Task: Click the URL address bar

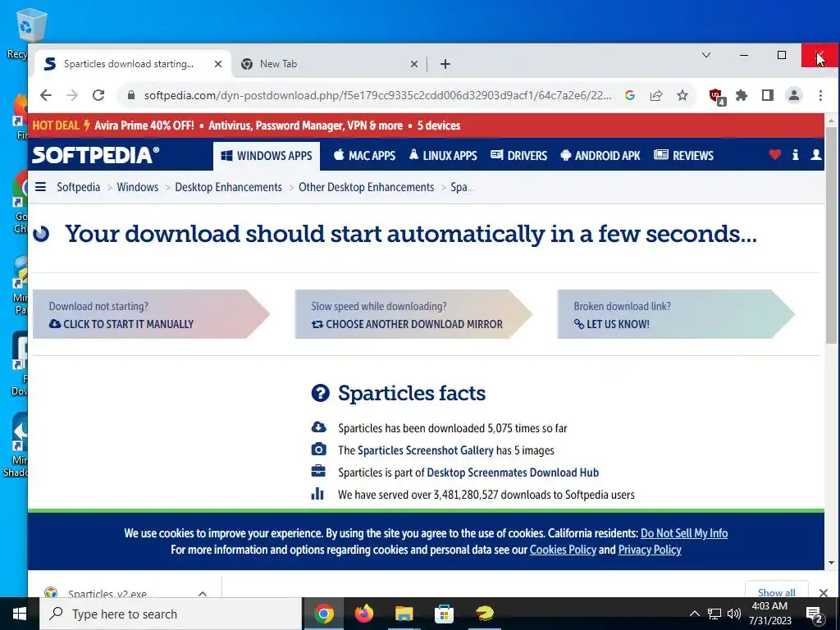Action: (x=377, y=95)
